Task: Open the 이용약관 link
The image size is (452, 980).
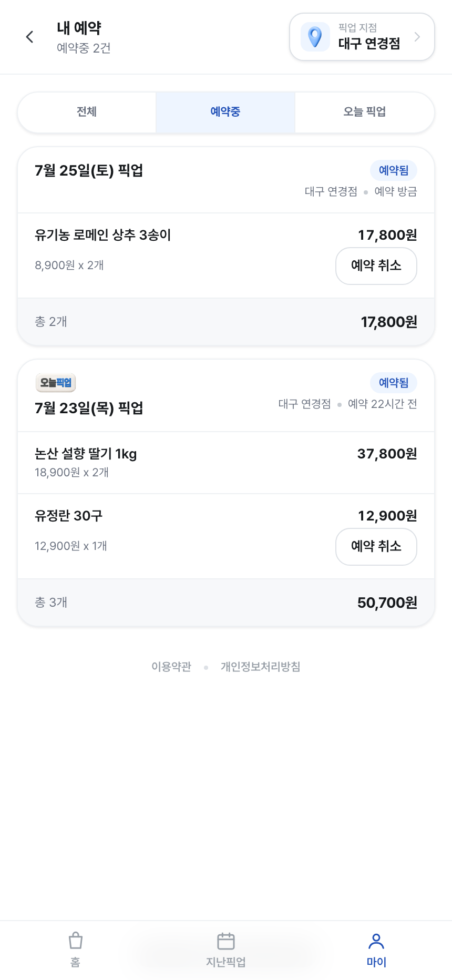Action: click(x=171, y=667)
